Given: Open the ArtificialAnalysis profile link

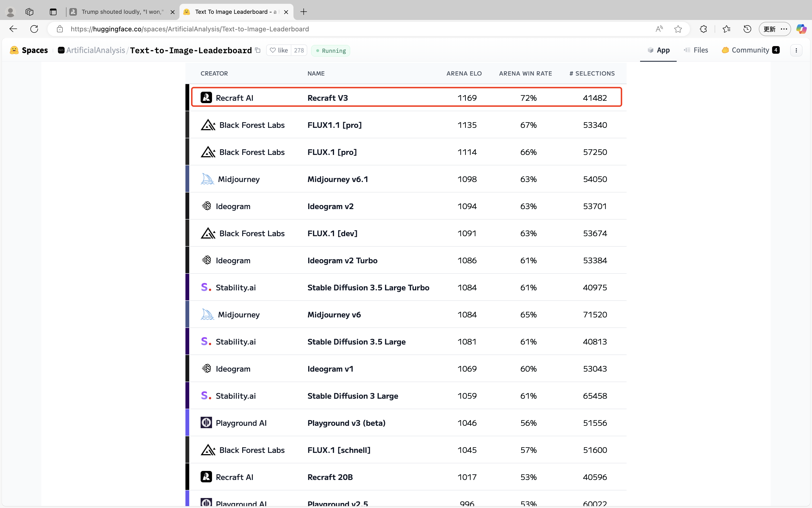Looking at the screenshot, I should [x=96, y=50].
